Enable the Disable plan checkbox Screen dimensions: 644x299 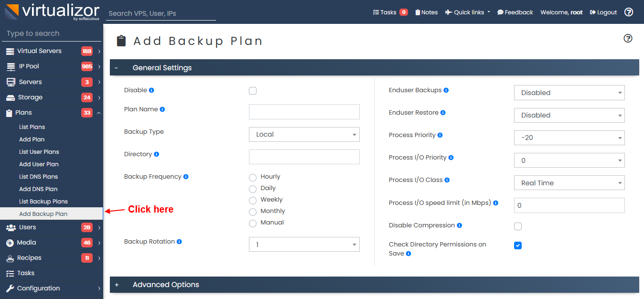(x=252, y=90)
